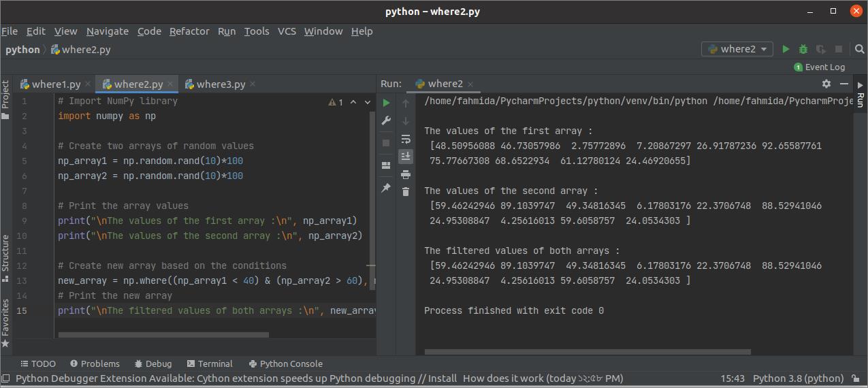The height and width of the screenshot is (388, 868).
Task: Open the Help menu
Action: pyautogui.click(x=361, y=31)
